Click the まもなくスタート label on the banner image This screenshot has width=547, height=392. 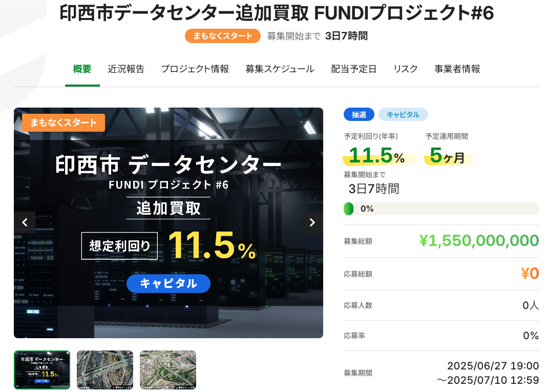(x=64, y=122)
